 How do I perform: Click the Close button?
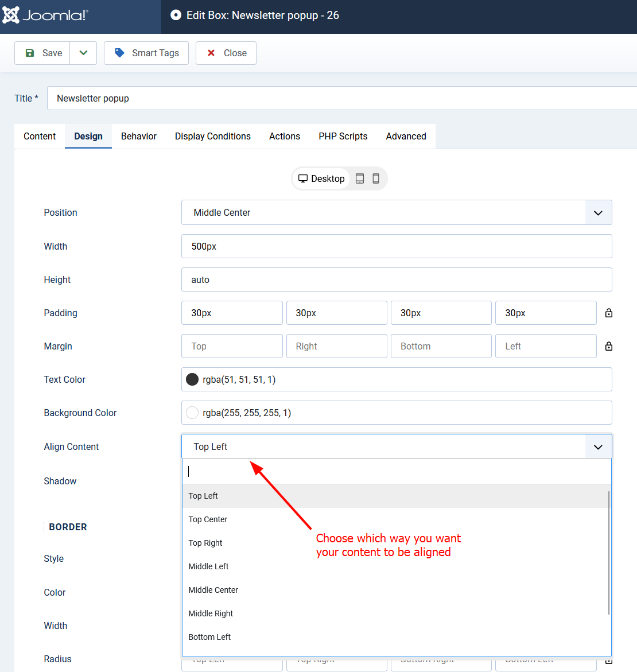point(226,53)
